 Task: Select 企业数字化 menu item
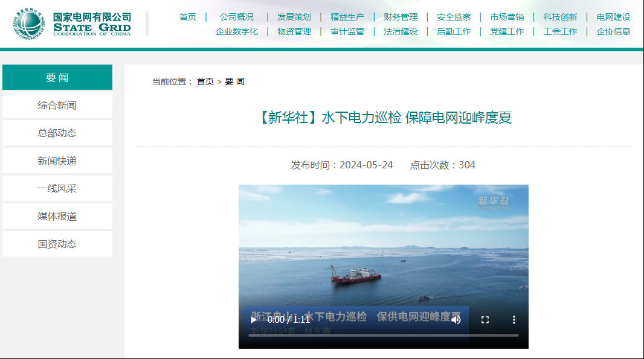click(x=237, y=31)
